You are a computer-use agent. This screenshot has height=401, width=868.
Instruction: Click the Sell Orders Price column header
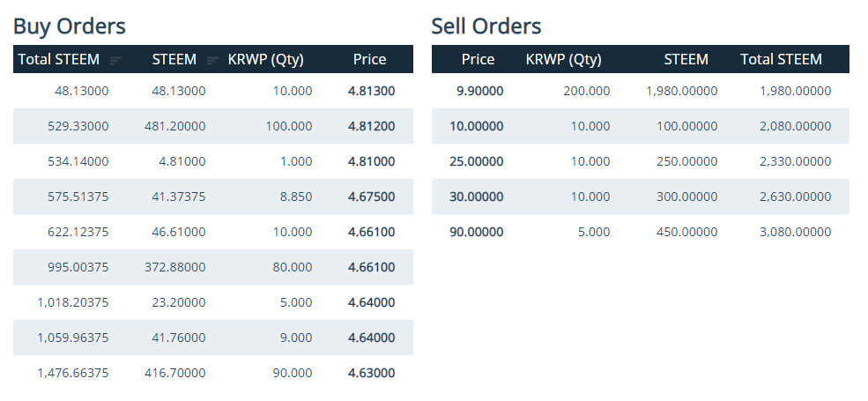click(x=479, y=59)
